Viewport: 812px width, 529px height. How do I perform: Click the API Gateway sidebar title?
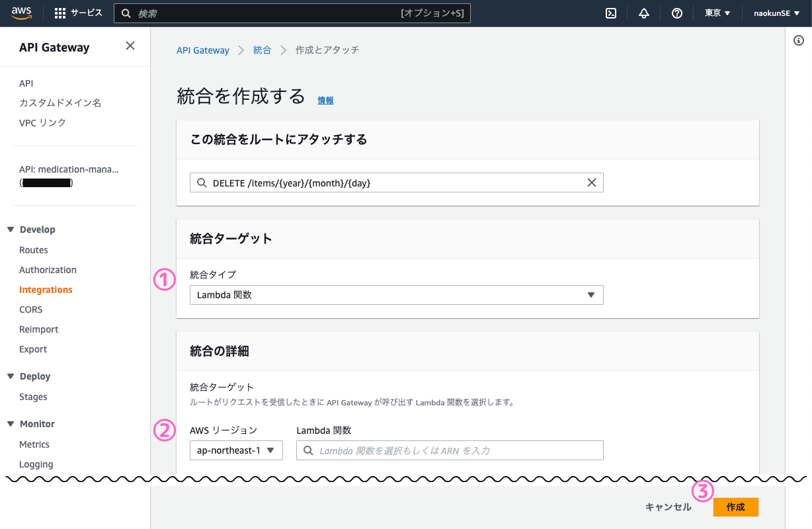pos(54,48)
